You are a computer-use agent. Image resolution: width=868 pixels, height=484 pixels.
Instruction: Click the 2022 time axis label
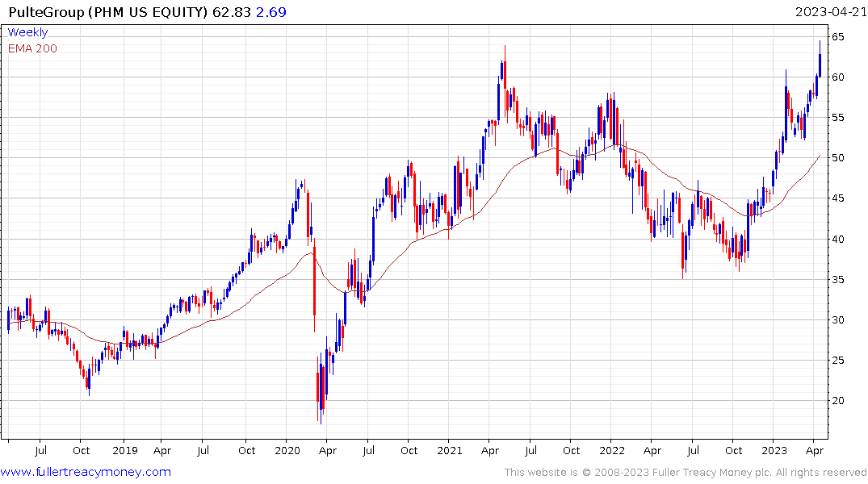(612, 451)
